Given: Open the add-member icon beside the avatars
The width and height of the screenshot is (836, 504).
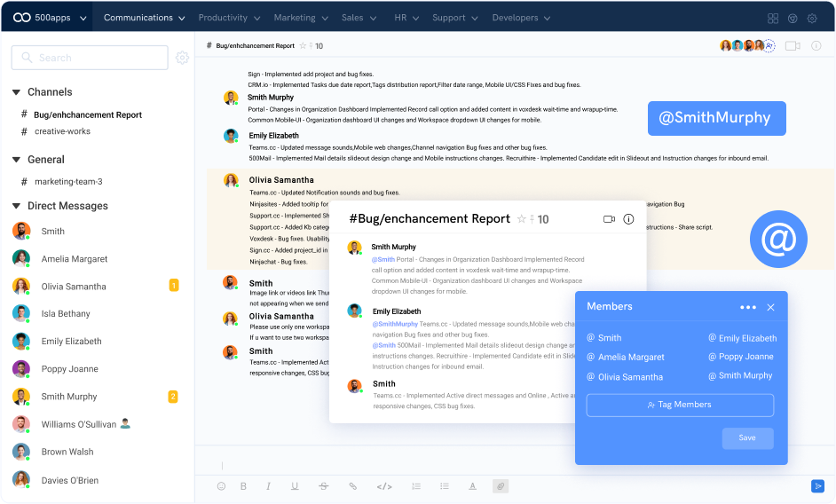Looking at the screenshot, I should [770, 46].
